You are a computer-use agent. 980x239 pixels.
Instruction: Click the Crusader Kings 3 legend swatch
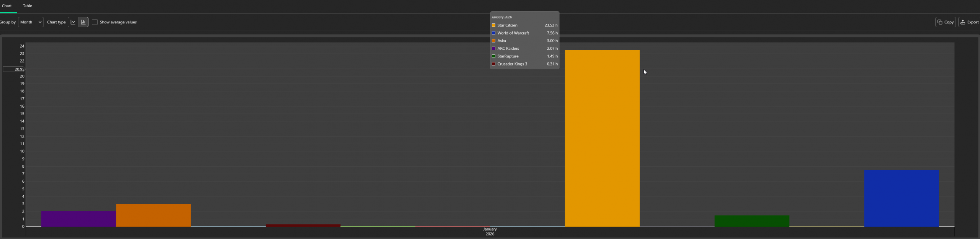pos(493,64)
